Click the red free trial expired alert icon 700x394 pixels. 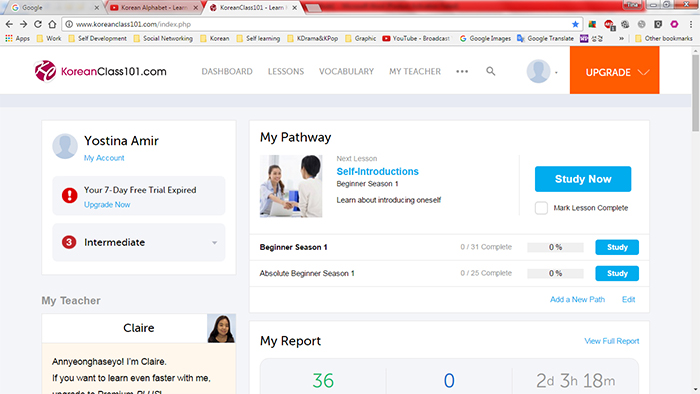[69, 195]
